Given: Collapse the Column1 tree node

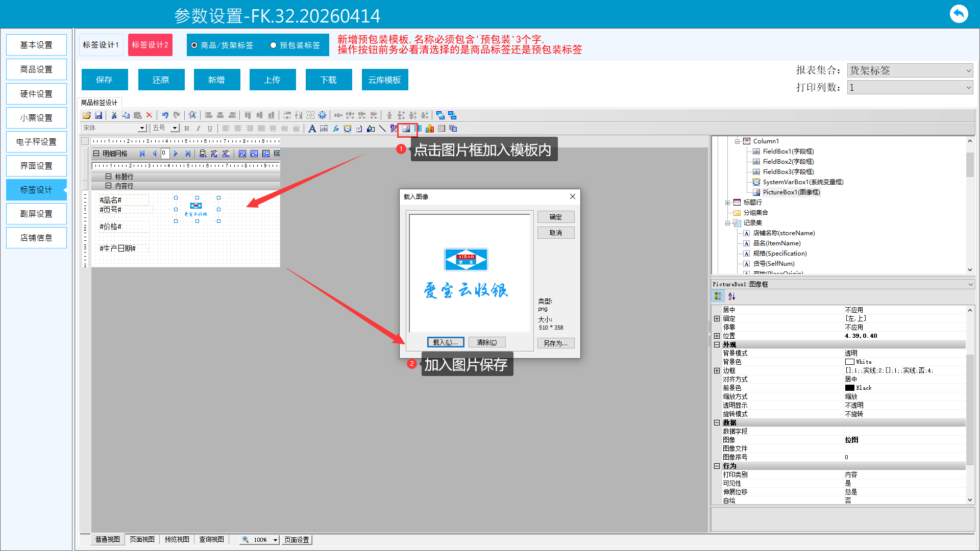Looking at the screenshot, I should (737, 141).
